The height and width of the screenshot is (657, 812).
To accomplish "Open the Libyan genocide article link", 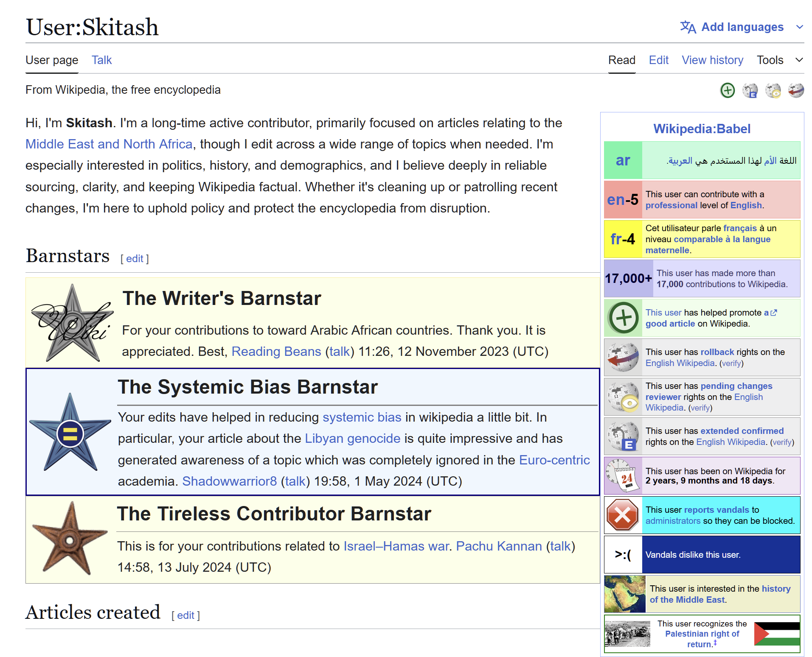I will click(x=353, y=439).
